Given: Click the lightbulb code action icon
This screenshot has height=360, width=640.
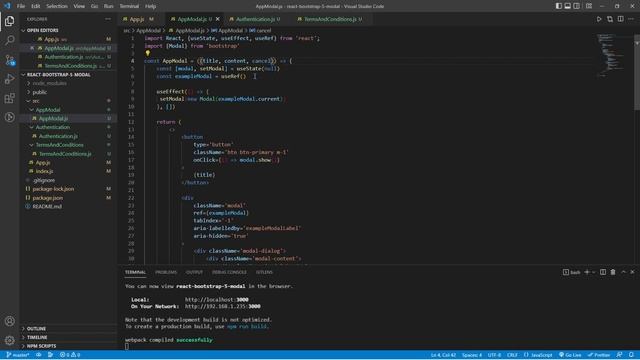Looking at the screenshot, I should point(148,53).
